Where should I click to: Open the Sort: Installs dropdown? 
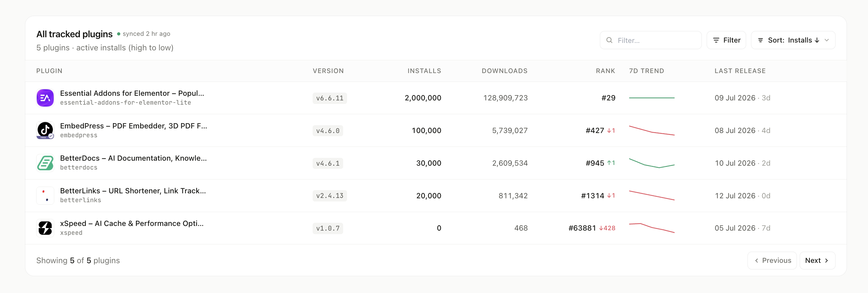pyautogui.click(x=793, y=40)
